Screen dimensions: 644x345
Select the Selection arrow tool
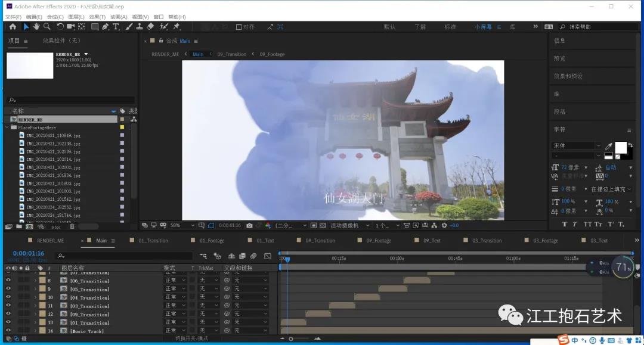(26, 27)
